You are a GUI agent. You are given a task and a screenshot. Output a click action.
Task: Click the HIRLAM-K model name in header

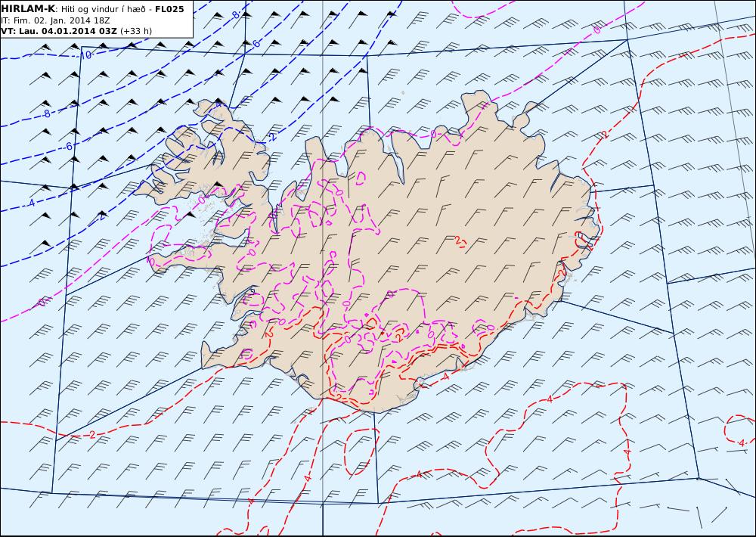pos(29,8)
